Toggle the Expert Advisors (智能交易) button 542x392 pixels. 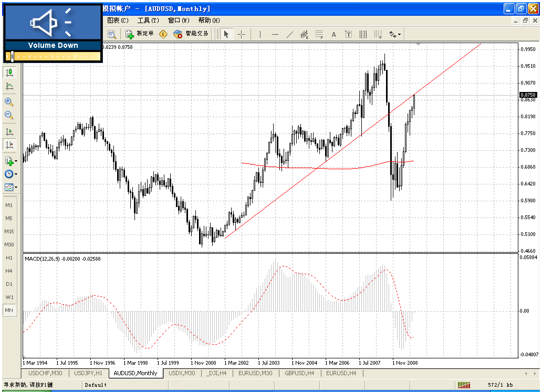click(191, 34)
